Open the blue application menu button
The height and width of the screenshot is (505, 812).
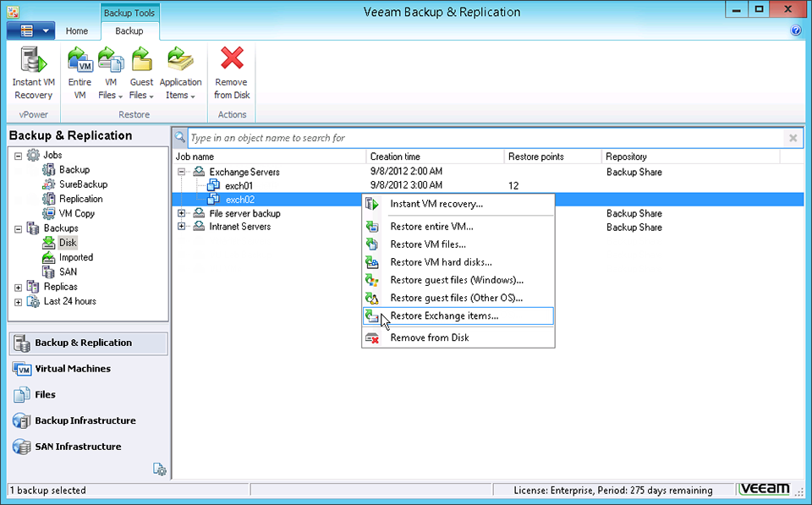[31, 31]
